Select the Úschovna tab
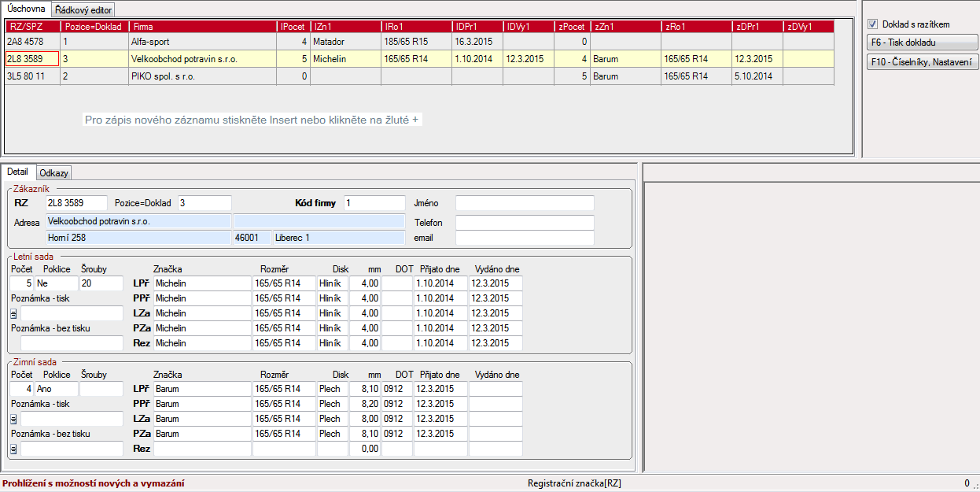The height and width of the screenshot is (492, 980). click(26, 9)
